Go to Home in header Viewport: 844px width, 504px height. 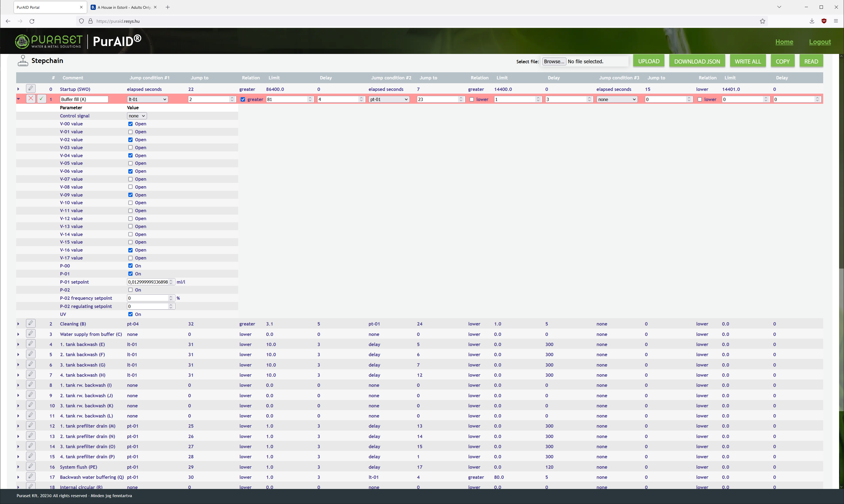[x=784, y=42]
